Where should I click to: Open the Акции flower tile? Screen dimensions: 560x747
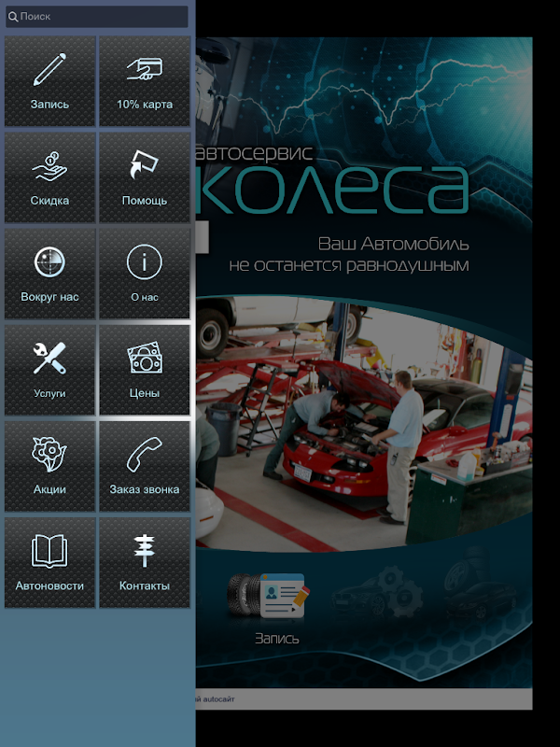[50, 466]
